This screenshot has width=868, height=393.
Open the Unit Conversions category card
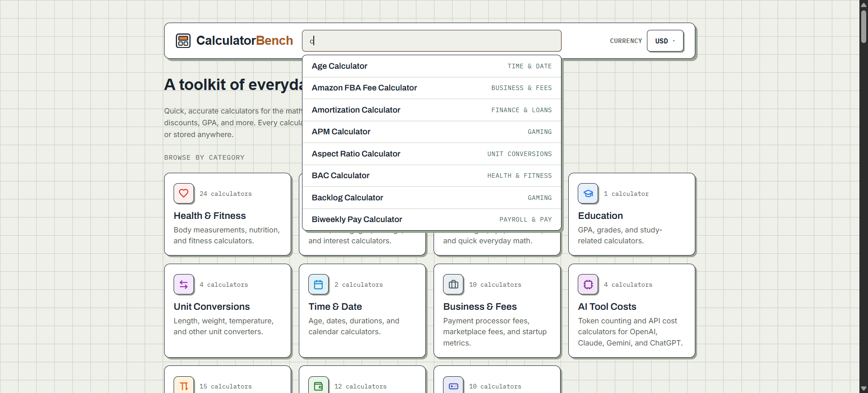[227, 311]
